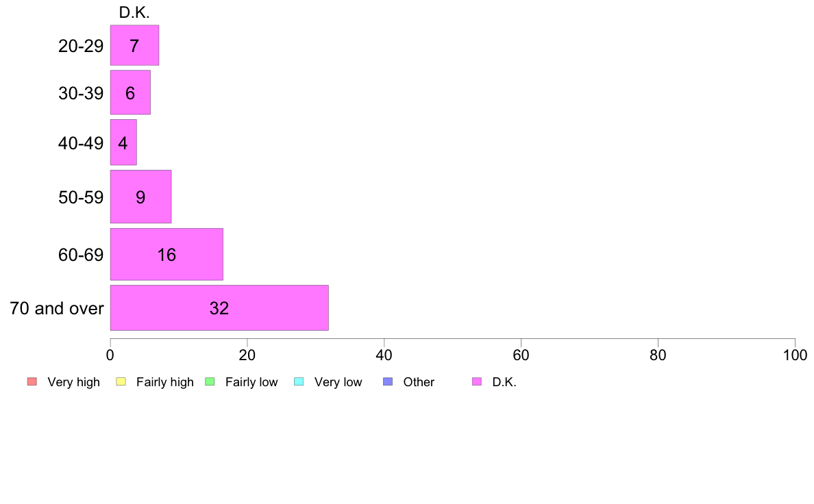
Task: Select the 20-29 bar showing 7
Action: (134, 45)
